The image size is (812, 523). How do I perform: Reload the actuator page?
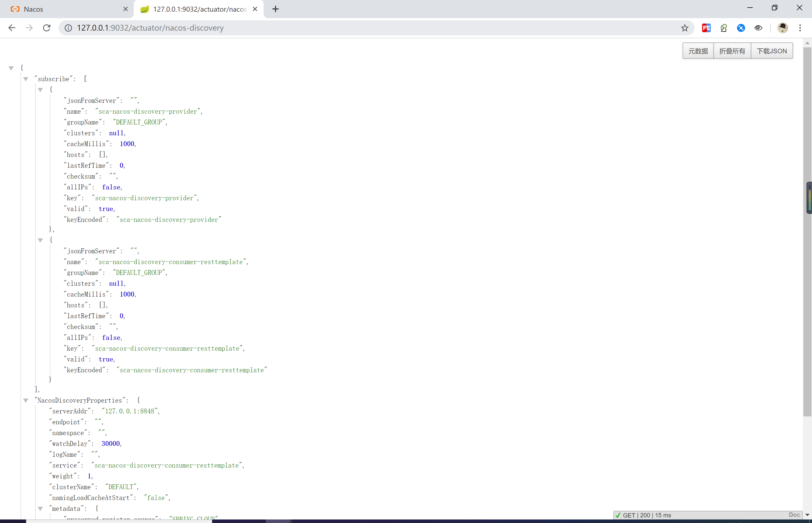[47, 28]
